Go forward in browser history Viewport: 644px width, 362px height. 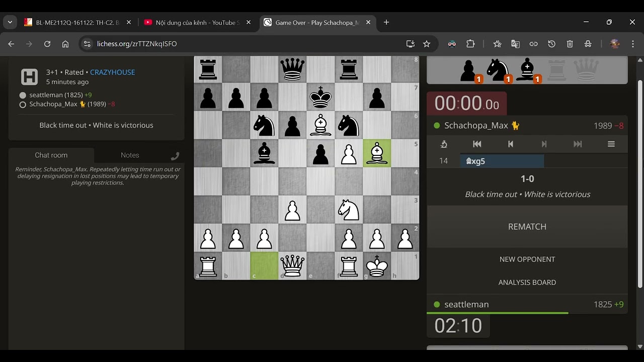[x=29, y=44]
